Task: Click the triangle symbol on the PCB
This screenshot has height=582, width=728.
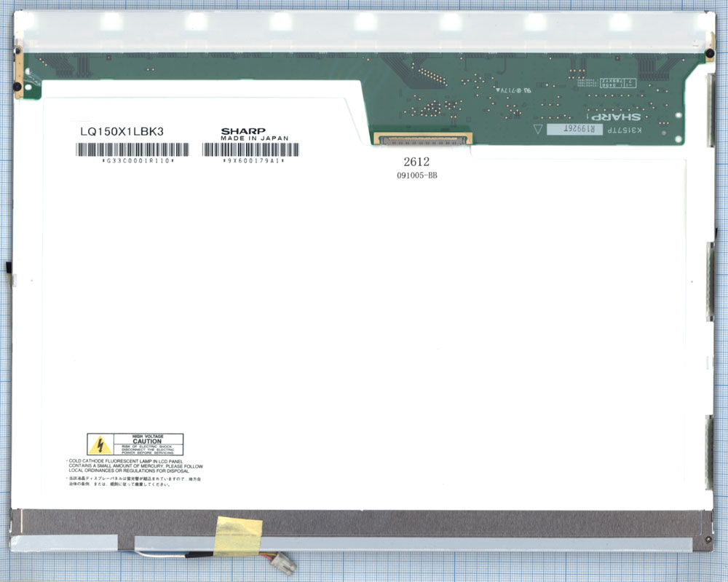Action: click(x=538, y=129)
